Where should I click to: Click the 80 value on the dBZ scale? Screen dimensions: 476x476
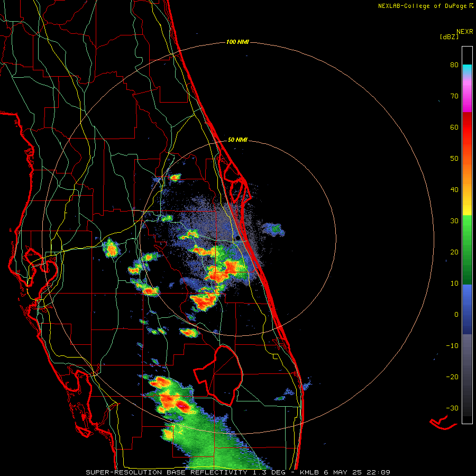pos(454,65)
